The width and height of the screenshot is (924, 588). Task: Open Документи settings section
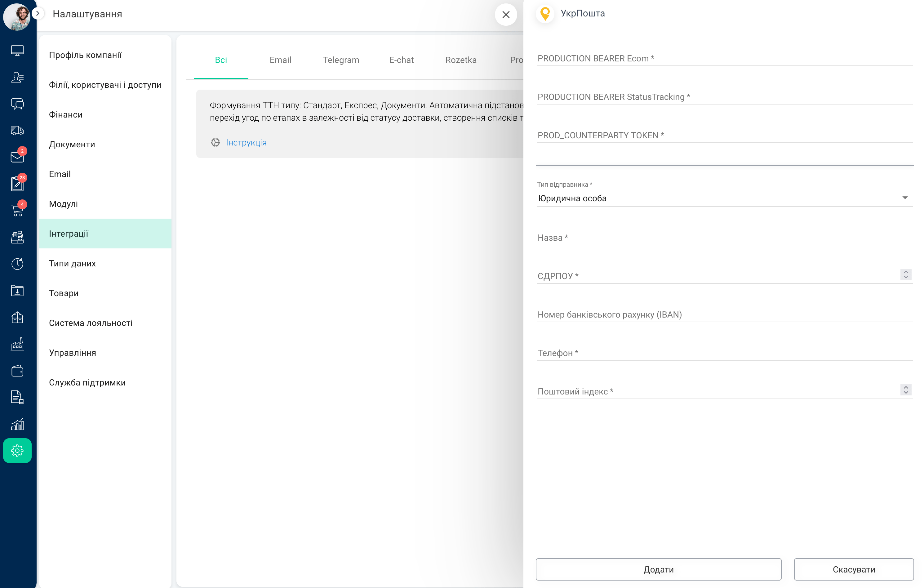point(105,144)
